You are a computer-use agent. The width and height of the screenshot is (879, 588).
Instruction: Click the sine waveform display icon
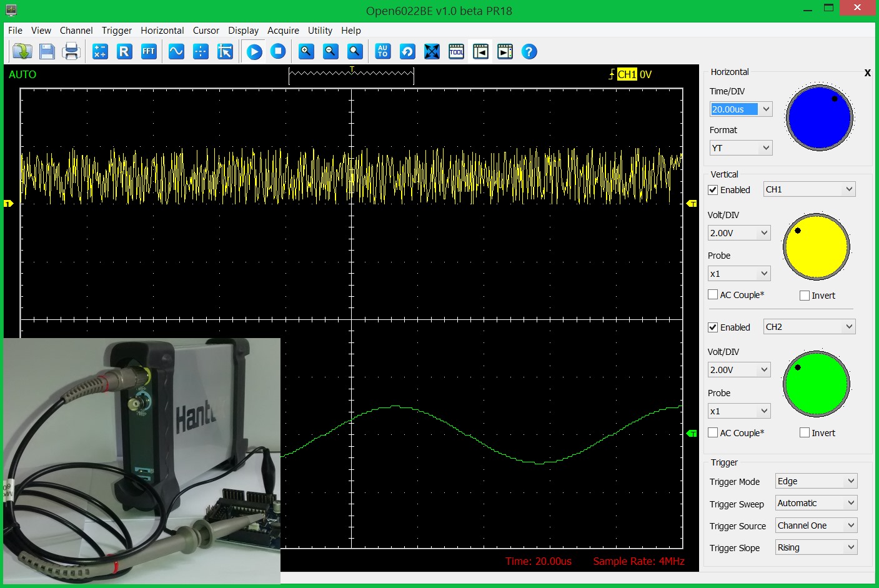pos(177,51)
